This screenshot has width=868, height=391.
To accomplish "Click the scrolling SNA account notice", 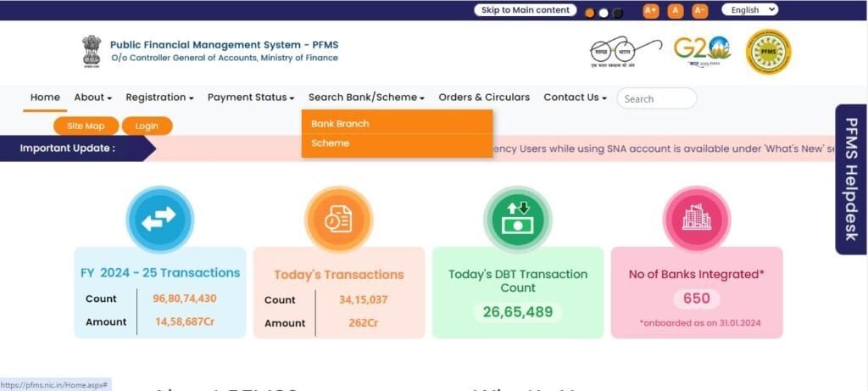I will [x=663, y=148].
